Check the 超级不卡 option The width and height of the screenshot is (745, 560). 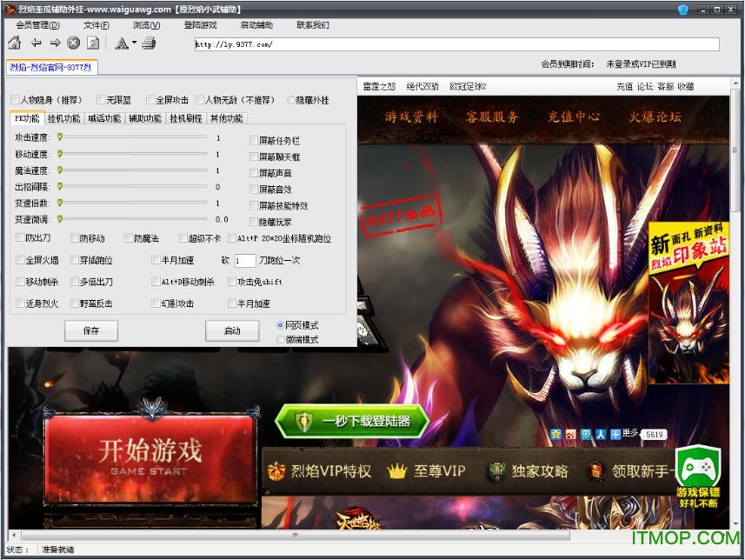coord(183,237)
